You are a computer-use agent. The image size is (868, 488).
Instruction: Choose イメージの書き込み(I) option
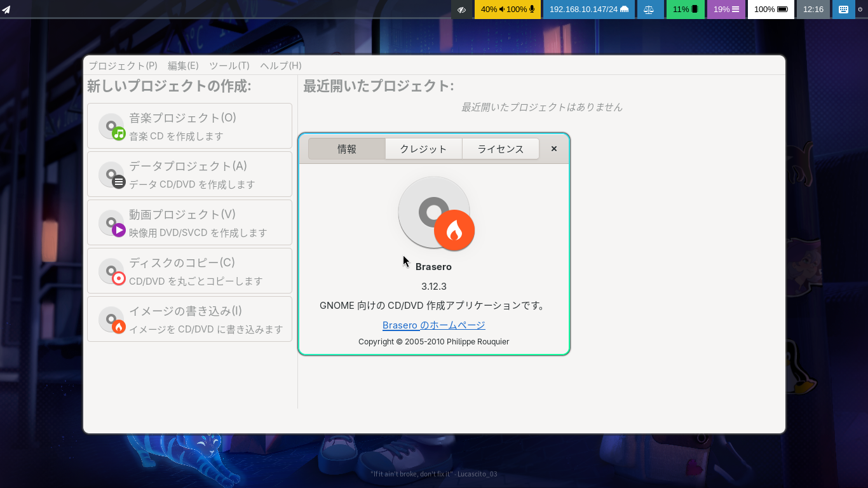click(189, 319)
